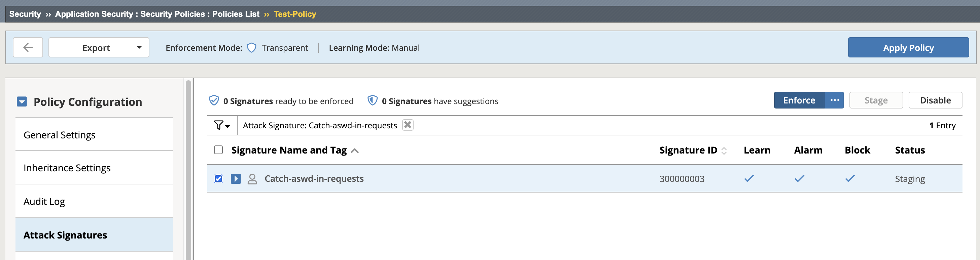Screen dimensions: 980x260
Task: Click the user-defined signature person icon
Action: pyautogui.click(x=252, y=179)
